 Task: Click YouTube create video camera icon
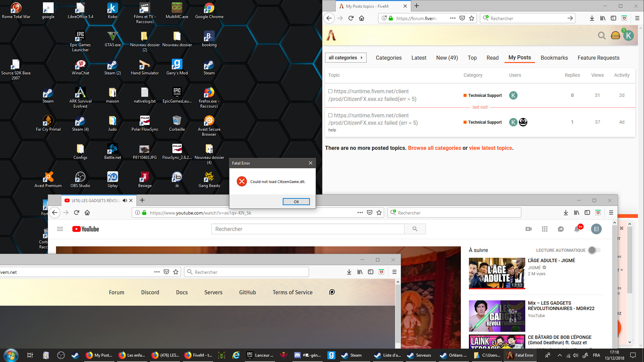(529, 229)
